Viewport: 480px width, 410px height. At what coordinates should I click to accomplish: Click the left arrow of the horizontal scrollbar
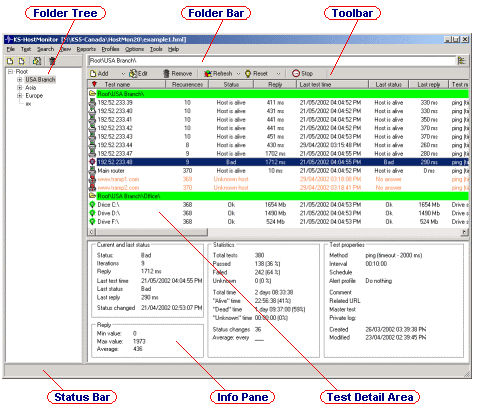click(91, 232)
